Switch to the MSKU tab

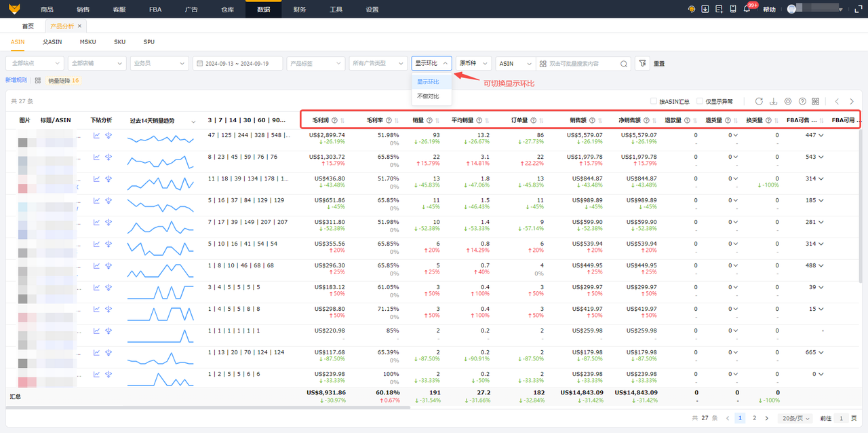pyautogui.click(x=87, y=42)
